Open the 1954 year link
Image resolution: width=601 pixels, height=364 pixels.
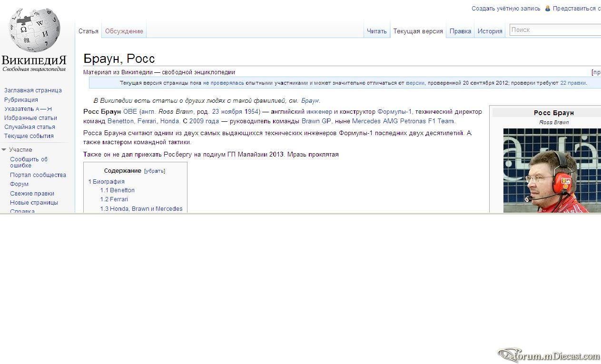pos(251,112)
